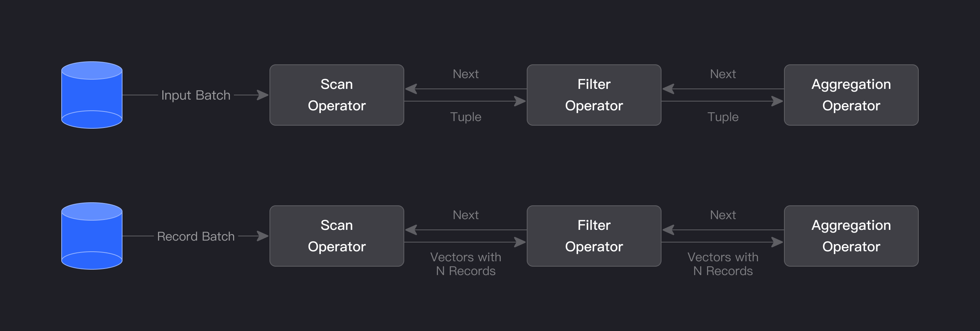The image size is (980, 331).
Task: Click the Next label above the Scan-to-Filter vectors arrows
Action: point(465,215)
